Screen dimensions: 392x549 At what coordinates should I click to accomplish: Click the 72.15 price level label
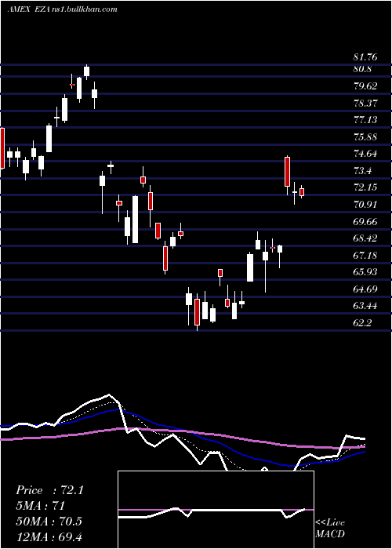coord(366,187)
